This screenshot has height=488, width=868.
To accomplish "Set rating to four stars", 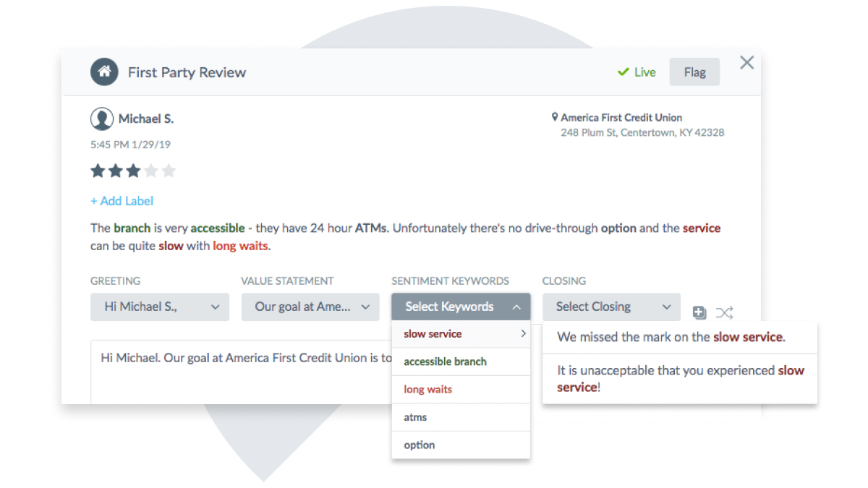I will pos(151,171).
